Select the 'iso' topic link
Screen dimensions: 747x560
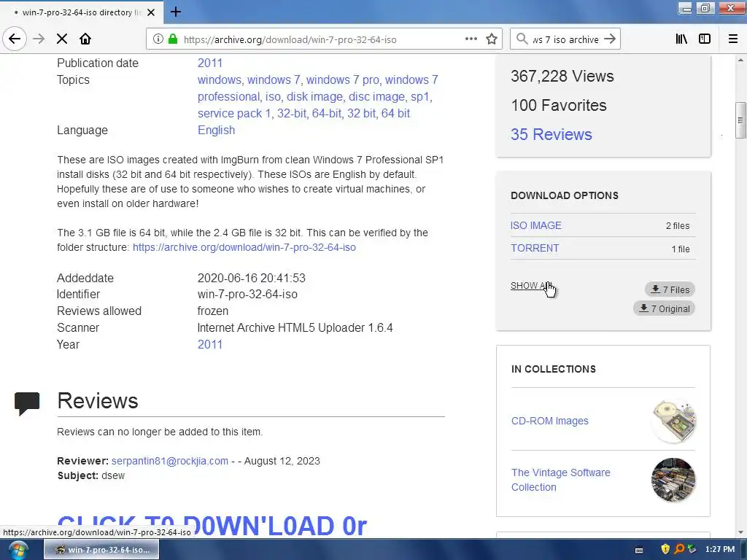point(273,97)
